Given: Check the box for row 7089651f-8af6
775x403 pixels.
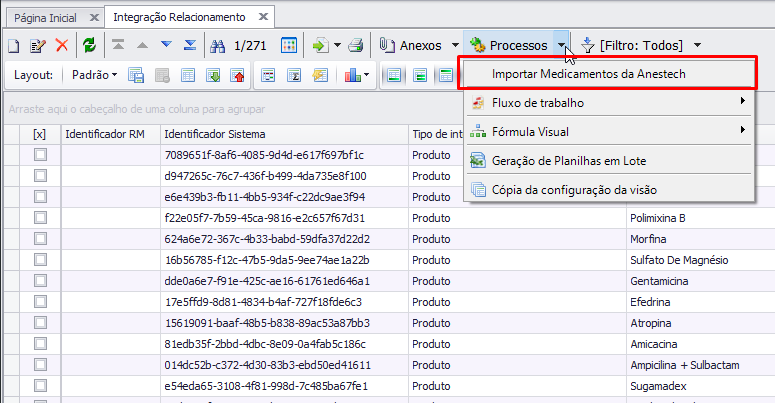Looking at the screenshot, I should pyautogui.click(x=41, y=155).
